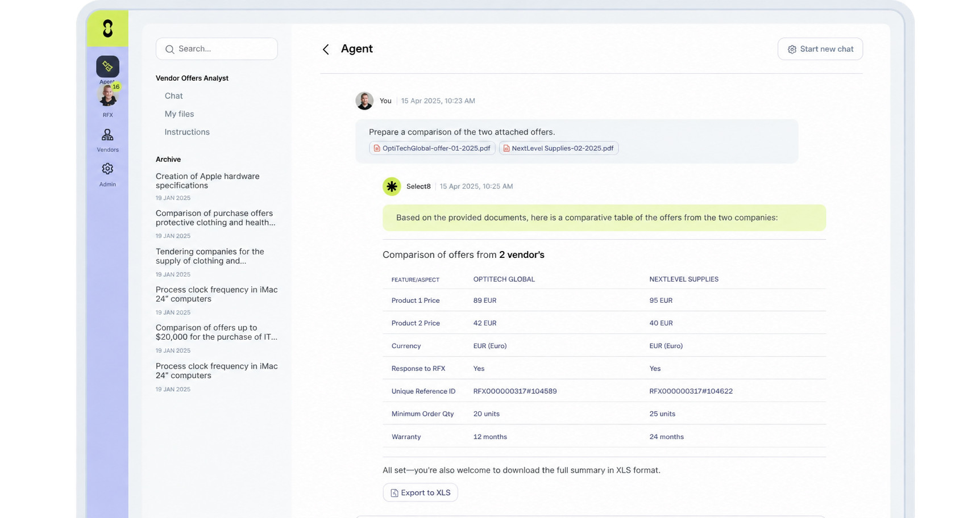This screenshot has height=518, width=980.
Task: Click the Select8 logo in sidebar
Action: (107, 28)
